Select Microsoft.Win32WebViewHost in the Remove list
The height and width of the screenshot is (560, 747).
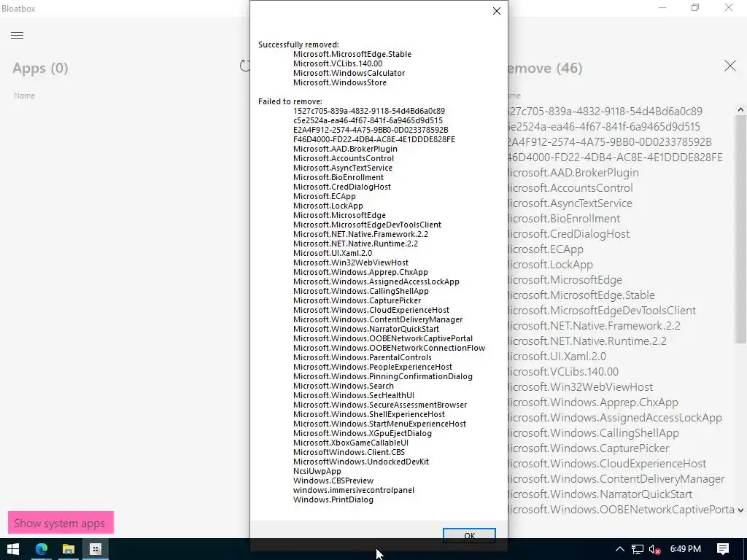tap(581, 386)
